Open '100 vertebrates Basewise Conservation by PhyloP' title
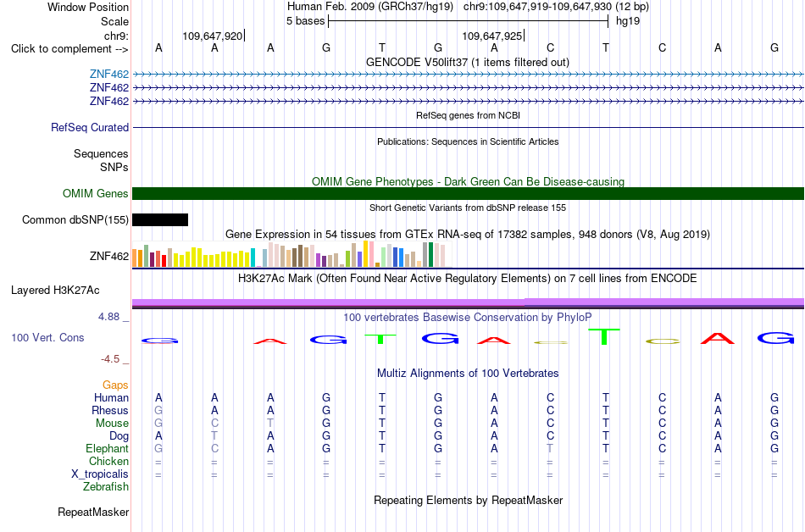The width and height of the screenshot is (805, 532). 468,318
